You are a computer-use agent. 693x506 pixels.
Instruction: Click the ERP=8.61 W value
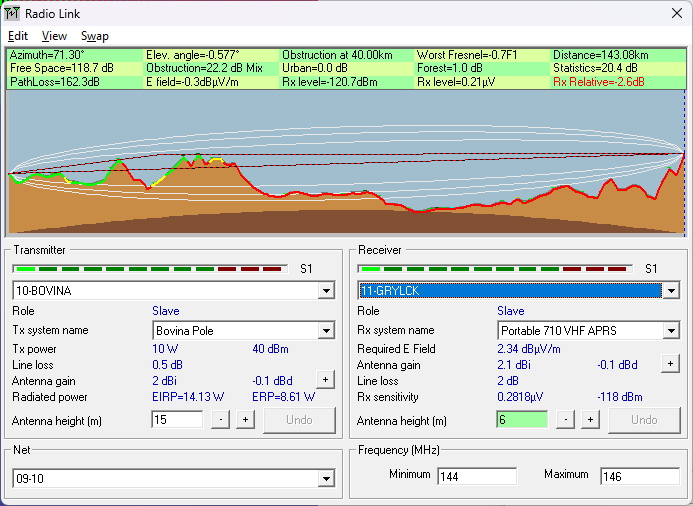pos(283,397)
